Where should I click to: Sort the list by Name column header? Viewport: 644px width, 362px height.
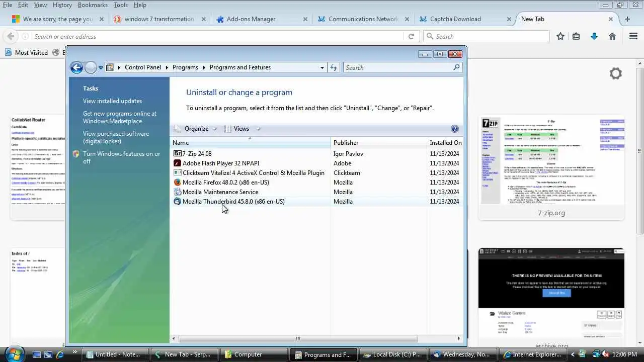pyautogui.click(x=251, y=143)
